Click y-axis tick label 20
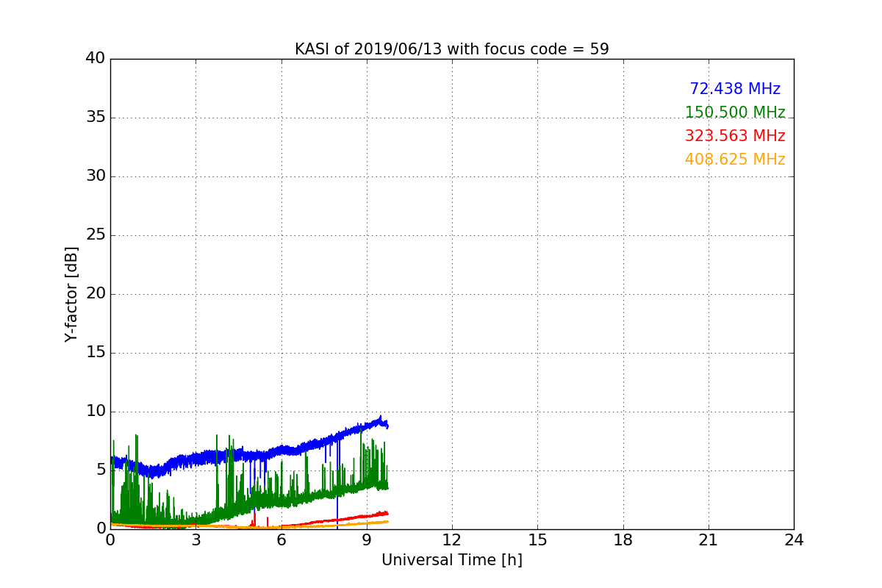This screenshot has height=588, width=882. (96, 294)
